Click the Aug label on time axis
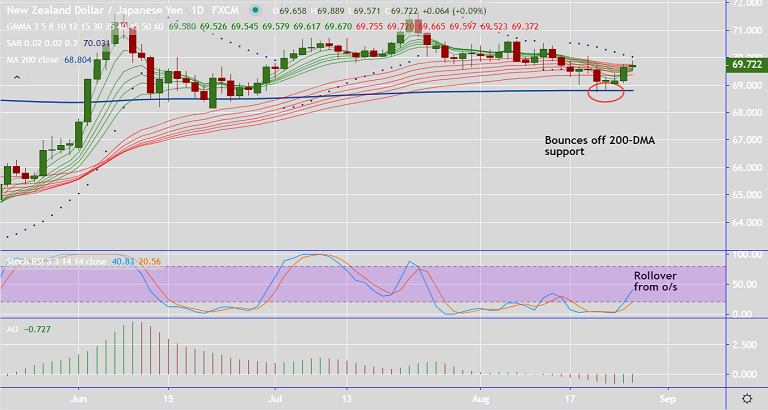The image size is (768, 410). point(480,399)
